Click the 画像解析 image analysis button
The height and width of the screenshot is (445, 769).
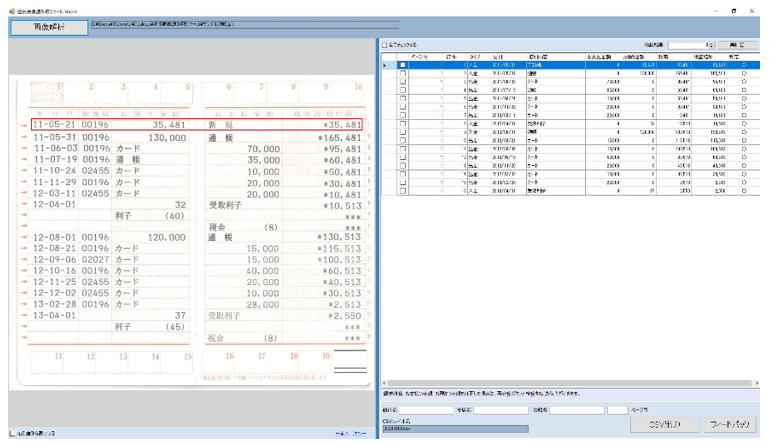[x=49, y=27]
